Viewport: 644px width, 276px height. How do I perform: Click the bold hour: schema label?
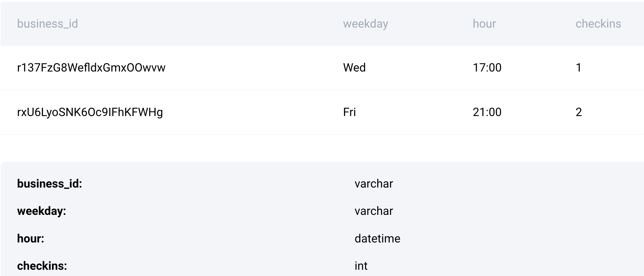coord(31,239)
